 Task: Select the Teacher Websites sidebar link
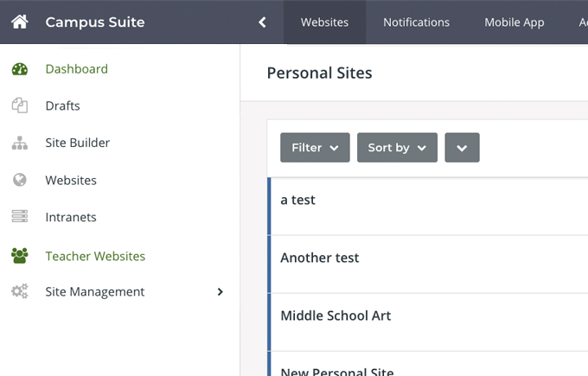(95, 256)
